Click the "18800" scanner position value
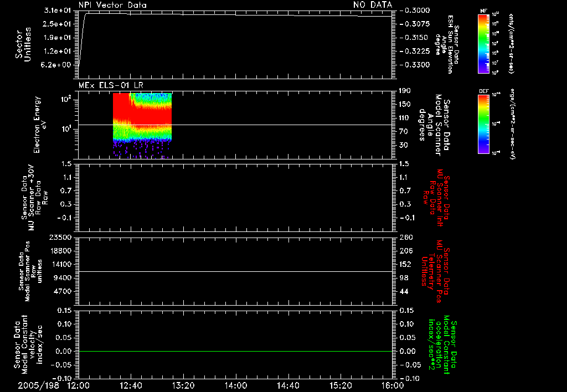The image size is (567, 392). (x=60, y=251)
